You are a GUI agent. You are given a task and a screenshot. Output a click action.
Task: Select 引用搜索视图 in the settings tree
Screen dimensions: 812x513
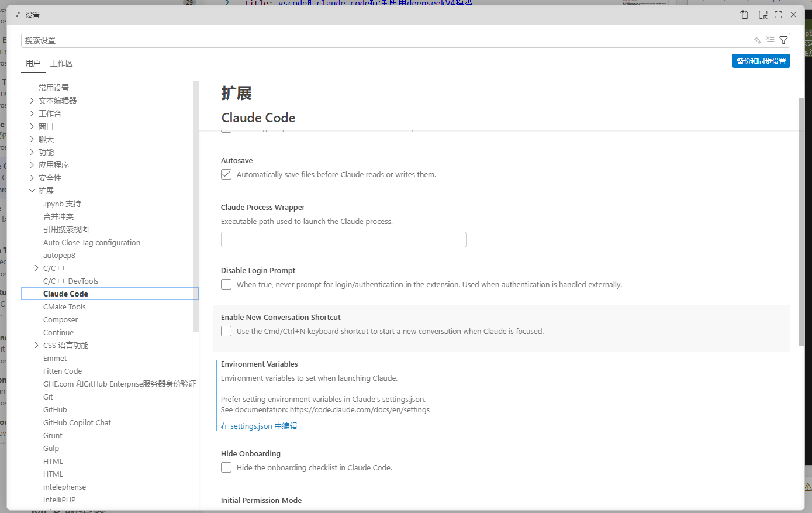pos(66,229)
